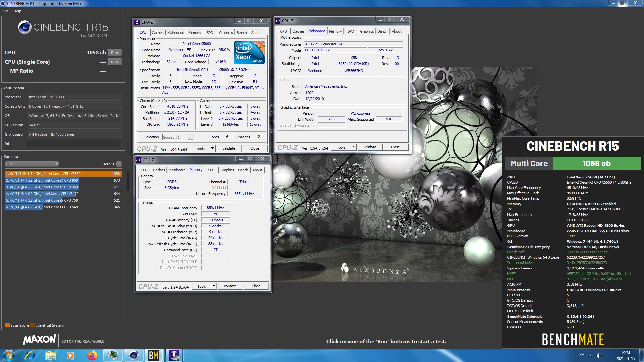Click the GFX Board field ATI Radeon
644x362 pixels.
pyautogui.click(x=74, y=134)
